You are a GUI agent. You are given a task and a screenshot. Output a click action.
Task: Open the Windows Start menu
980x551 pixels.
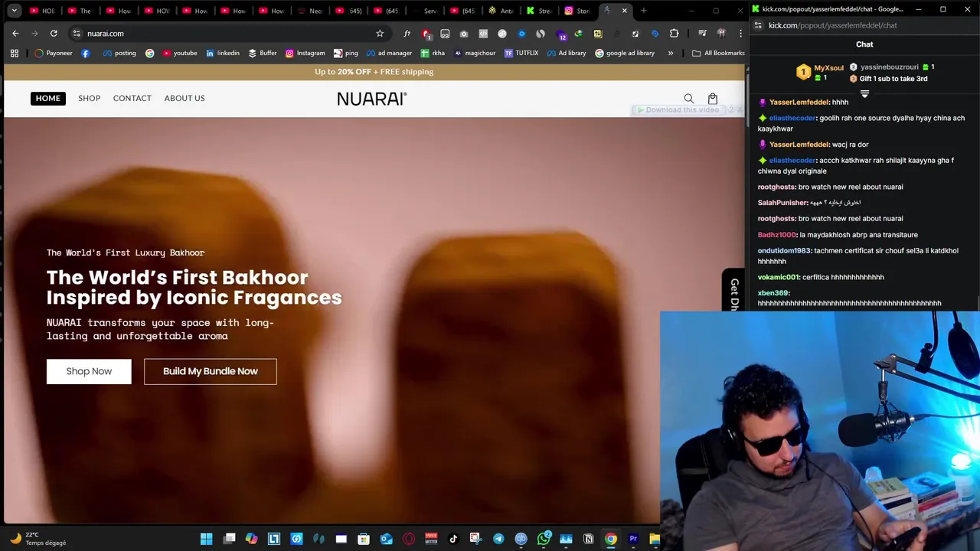point(206,539)
